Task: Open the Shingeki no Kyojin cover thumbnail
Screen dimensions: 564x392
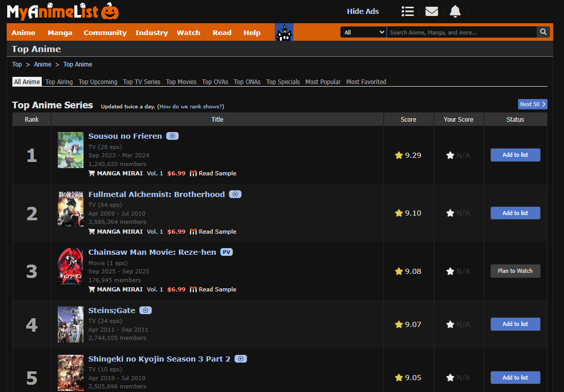Action: [71, 373]
